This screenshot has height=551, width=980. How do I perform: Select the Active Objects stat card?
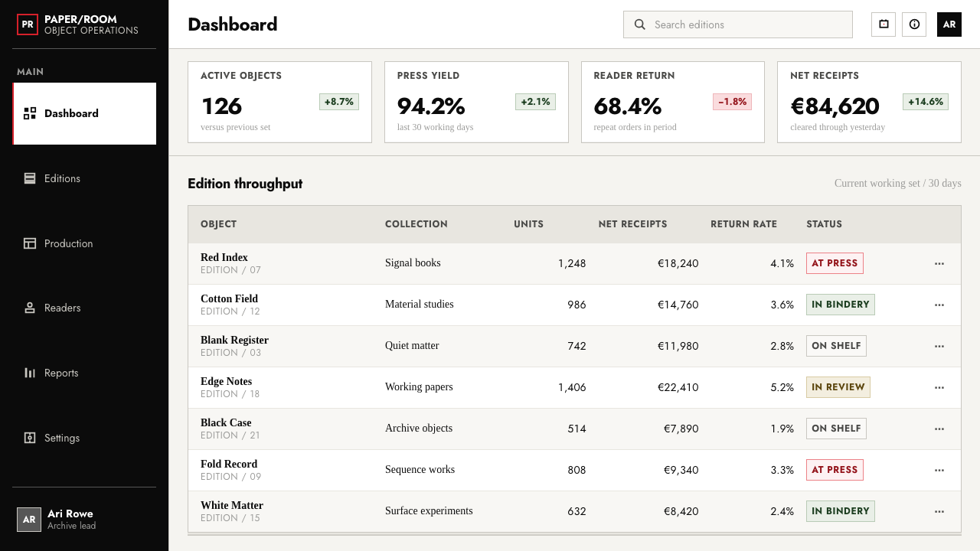pyautogui.click(x=279, y=102)
